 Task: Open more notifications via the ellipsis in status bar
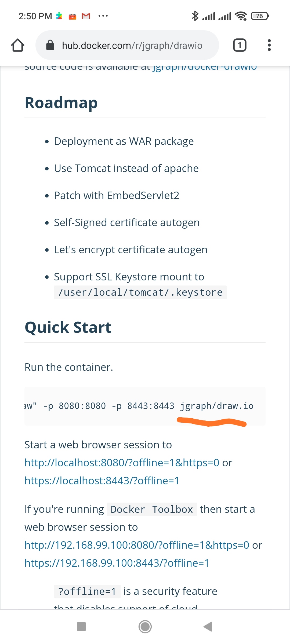(103, 16)
